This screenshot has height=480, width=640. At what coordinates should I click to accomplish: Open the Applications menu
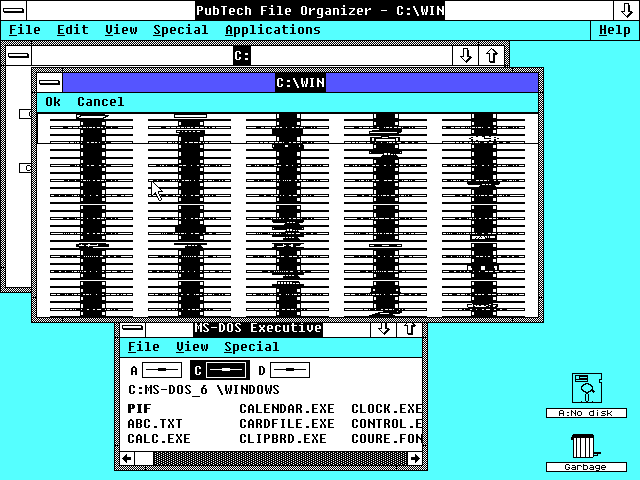coord(273,30)
